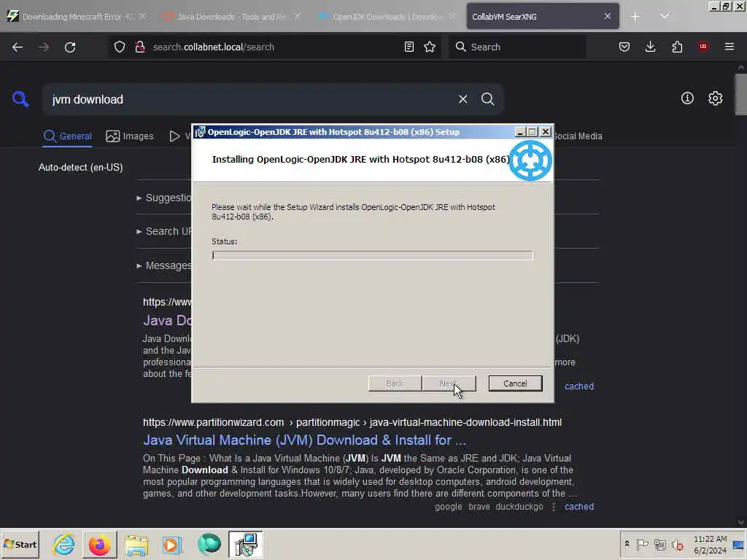
Task: Switch to the OpenJDK Downloads tab
Action: pos(387,17)
